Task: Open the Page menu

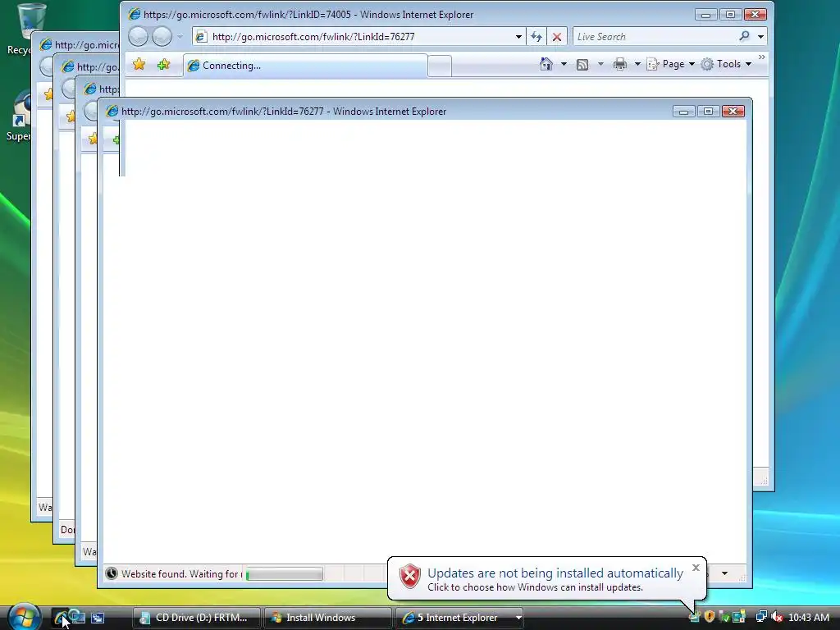Action: (671, 64)
